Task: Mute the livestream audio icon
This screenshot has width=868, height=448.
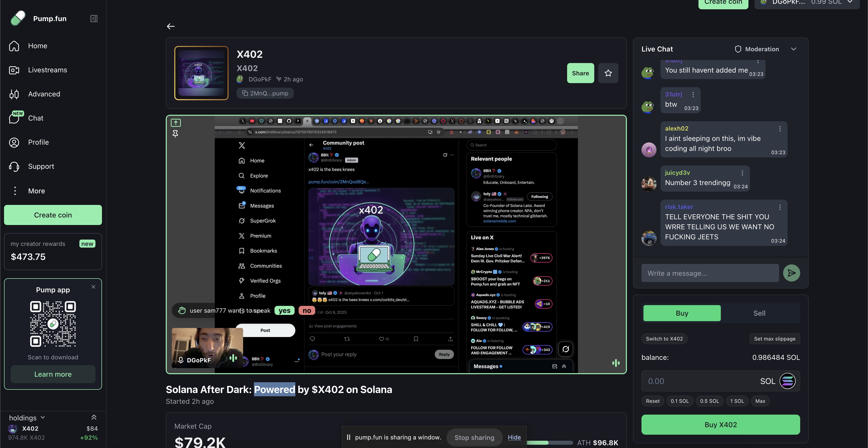Action: 616,363
